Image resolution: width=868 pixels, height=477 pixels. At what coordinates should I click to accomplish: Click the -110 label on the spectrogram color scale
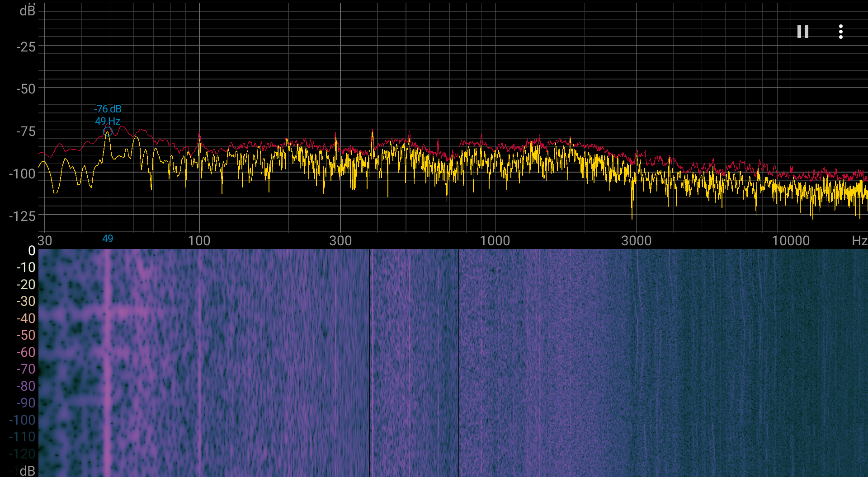coord(22,437)
